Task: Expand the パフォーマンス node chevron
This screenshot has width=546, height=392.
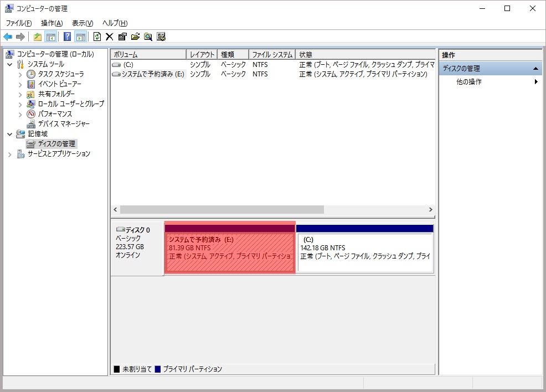Action: click(x=20, y=114)
